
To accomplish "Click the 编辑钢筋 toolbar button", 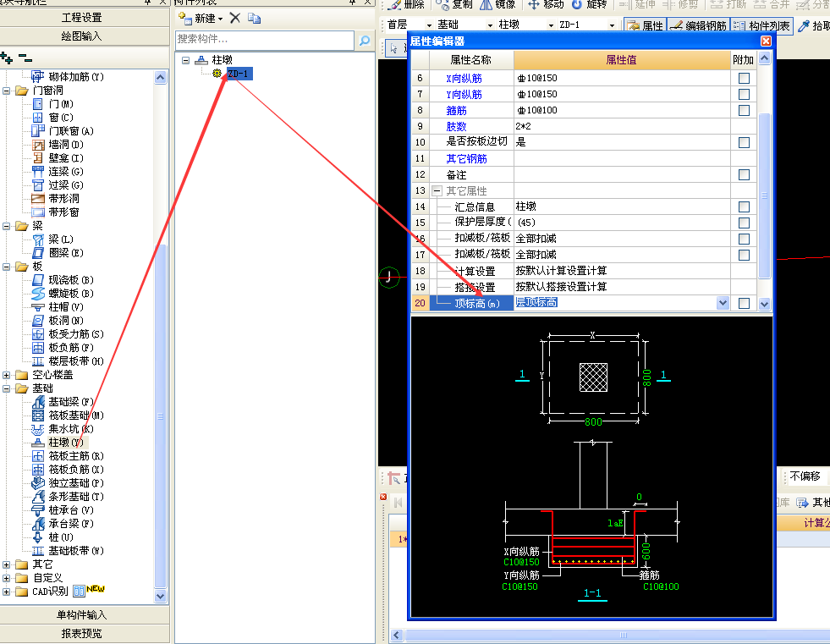I will pos(698,25).
